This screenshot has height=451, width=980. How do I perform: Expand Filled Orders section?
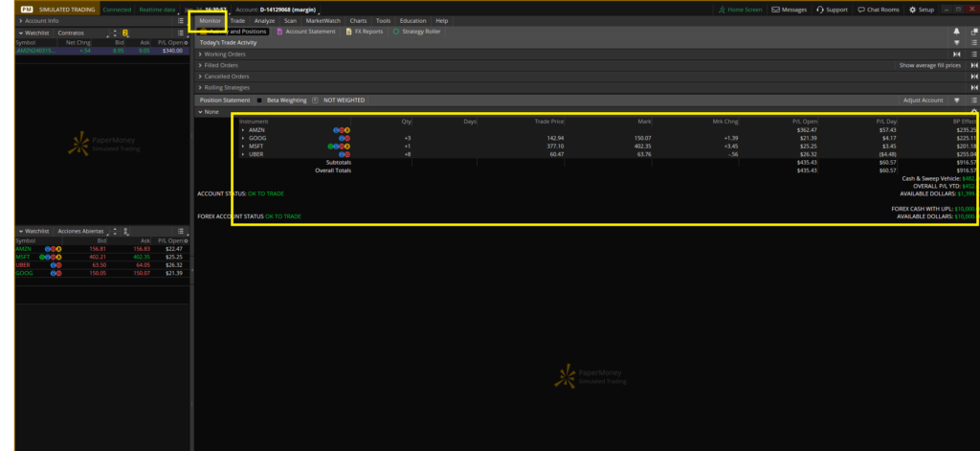(x=200, y=65)
